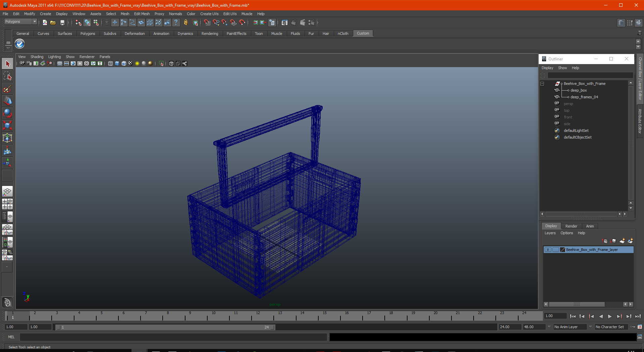
Task: Use all lights yellow sphere icon
Action: (x=137, y=63)
